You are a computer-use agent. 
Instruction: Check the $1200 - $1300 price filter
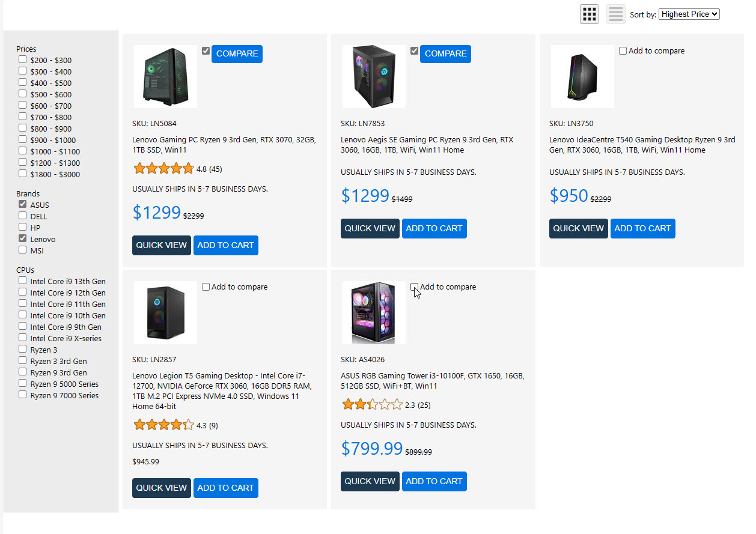(x=23, y=162)
